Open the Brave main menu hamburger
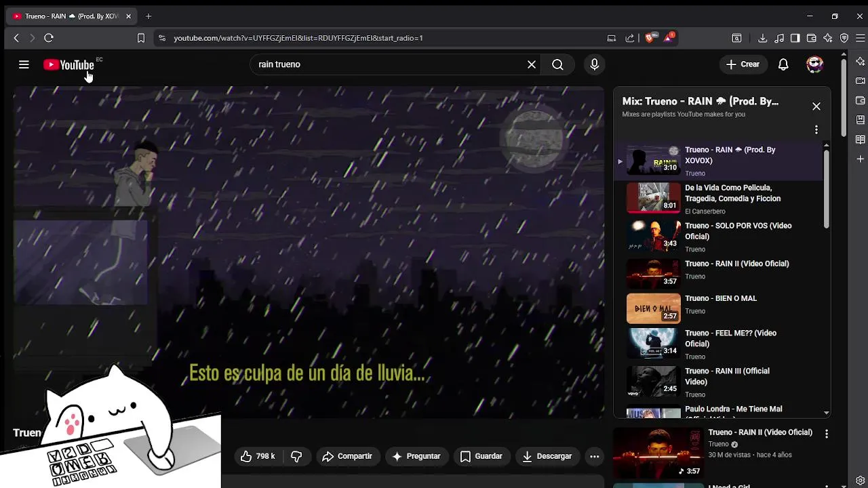Image resolution: width=868 pixels, height=488 pixels. point(861,38)
